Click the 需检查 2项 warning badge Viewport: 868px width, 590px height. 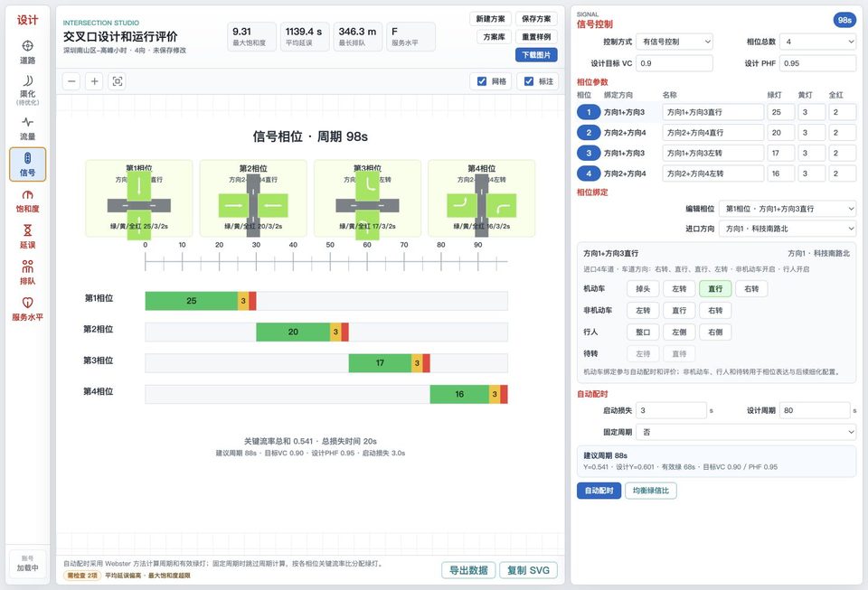pyautogui.click(x=82, y=576)
